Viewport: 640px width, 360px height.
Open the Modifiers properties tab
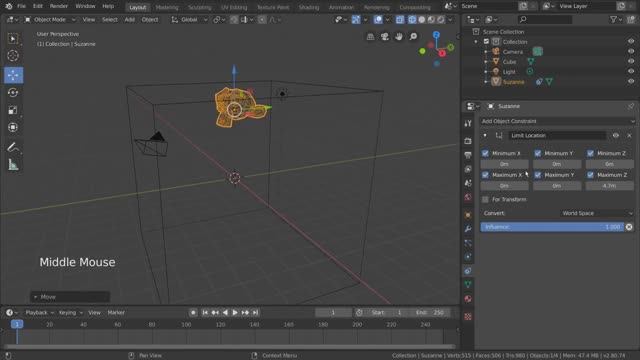[x=468, y=229]
